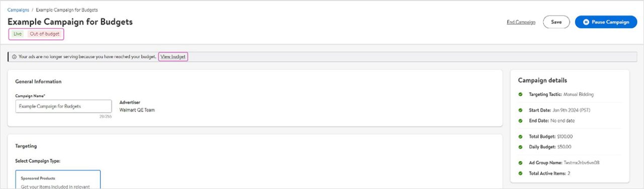Select the Sponsored Products campaign type card
Screen dimensions: 644x189
pos(58,179)
